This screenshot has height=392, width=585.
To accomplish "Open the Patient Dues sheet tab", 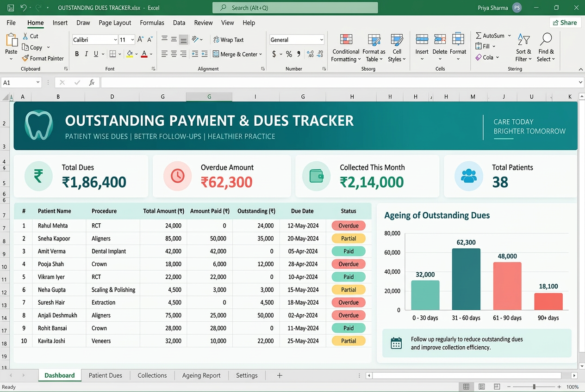I will (x=106, y=375).
